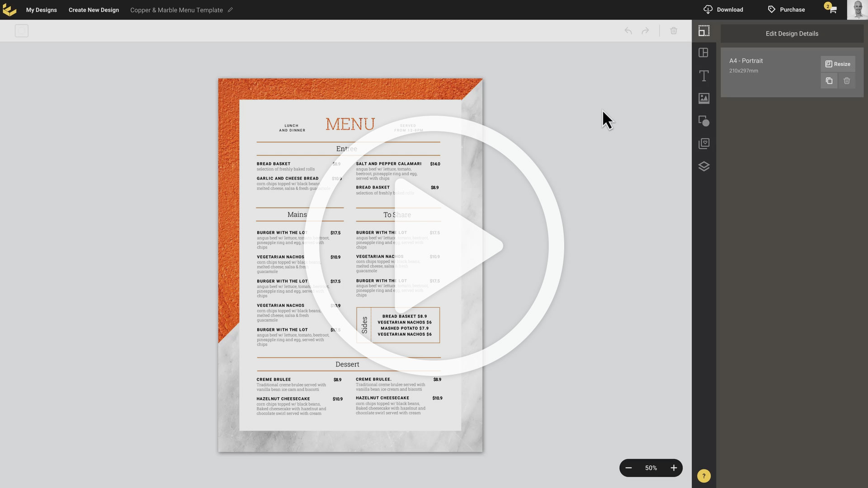
Task: Open the Layers panel icon
Action: coord(704,166)
